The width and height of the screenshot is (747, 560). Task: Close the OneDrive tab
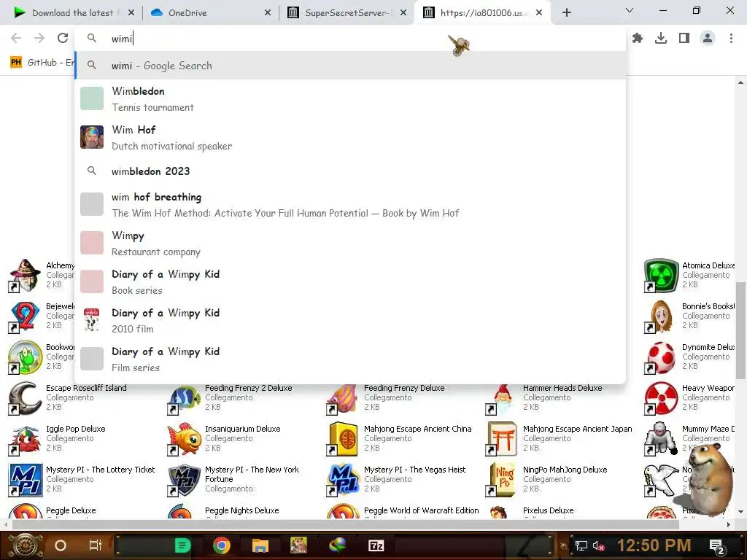pyautogui.click(x=268, y=13)
